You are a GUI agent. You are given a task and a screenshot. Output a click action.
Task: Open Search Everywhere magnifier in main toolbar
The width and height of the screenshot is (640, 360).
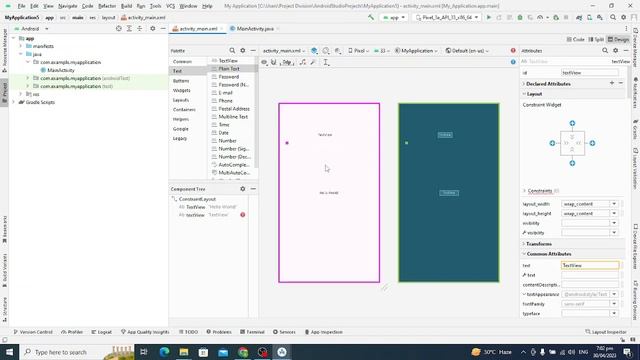(x=613, y=18)
